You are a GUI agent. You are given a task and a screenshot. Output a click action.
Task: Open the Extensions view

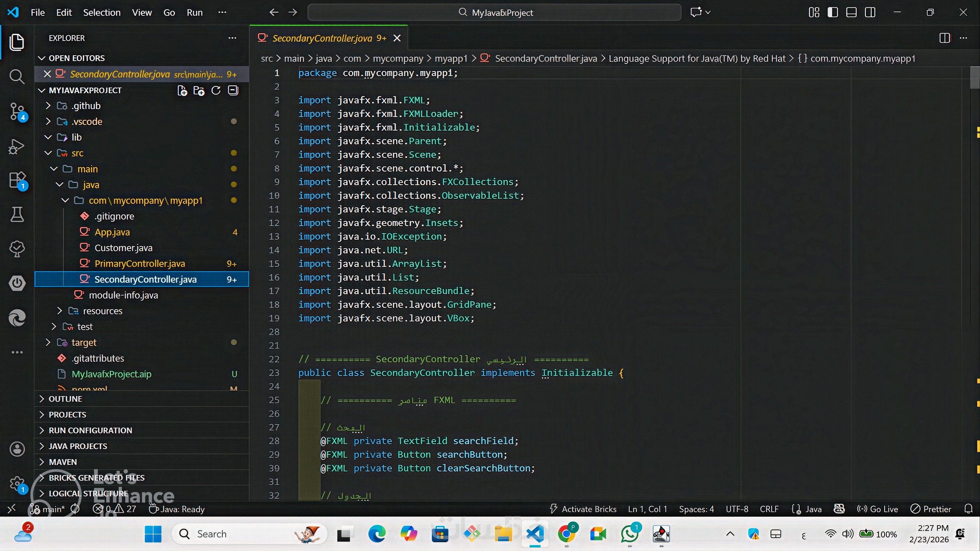point(17,180)
